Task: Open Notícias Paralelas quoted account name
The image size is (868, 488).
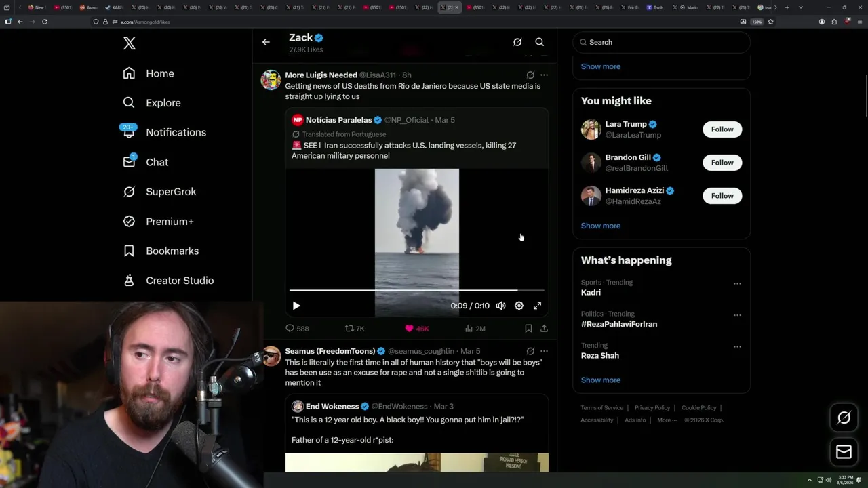Action: (x=338, y=120)
